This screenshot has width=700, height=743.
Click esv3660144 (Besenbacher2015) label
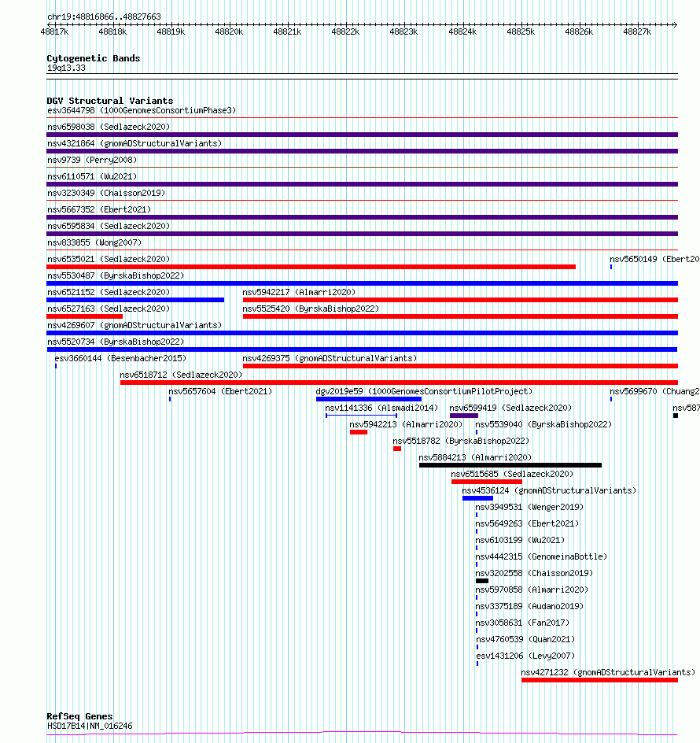point(121,358)
